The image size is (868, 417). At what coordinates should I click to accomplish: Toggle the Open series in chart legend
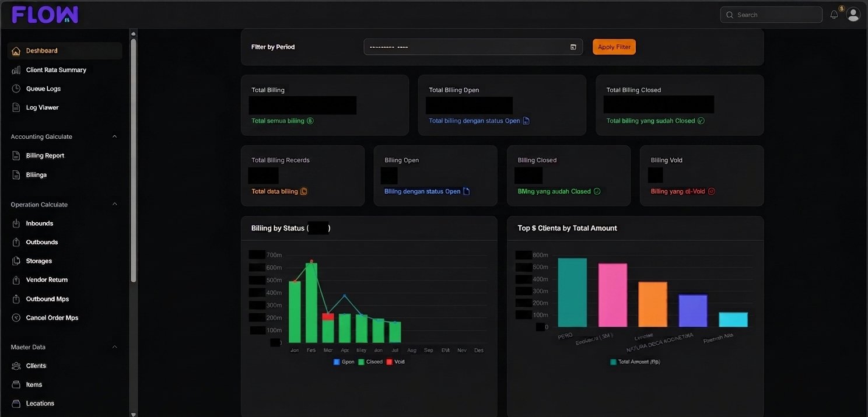point(344,362)
